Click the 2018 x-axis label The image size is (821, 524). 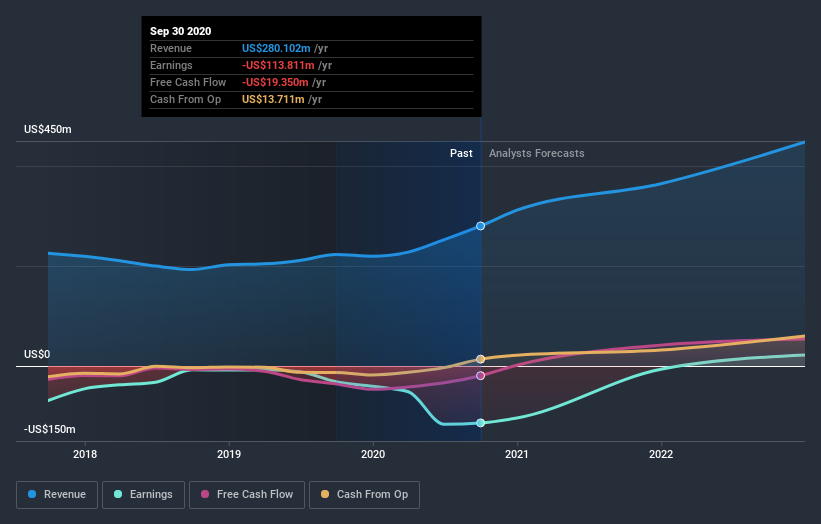85,454
